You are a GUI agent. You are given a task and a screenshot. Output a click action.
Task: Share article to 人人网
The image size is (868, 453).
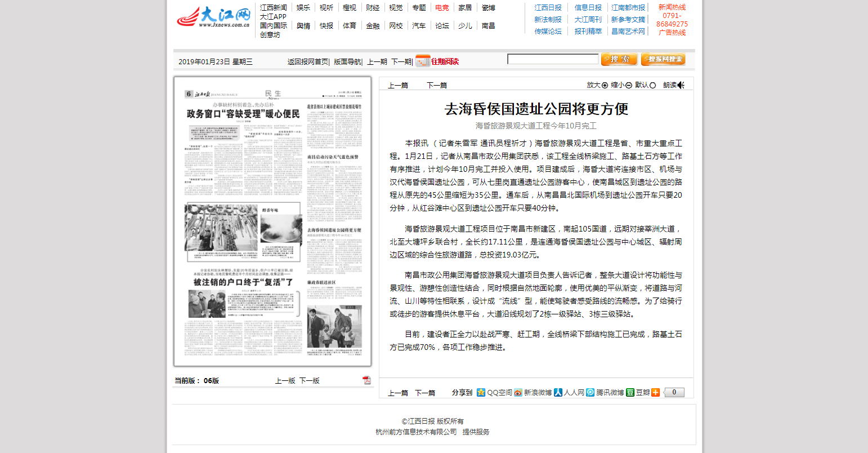(x=569, y=393)
